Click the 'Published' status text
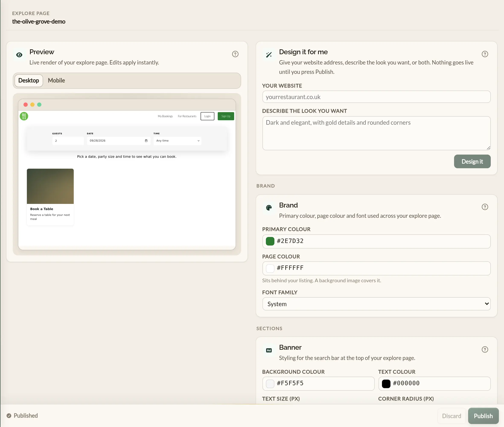Viewport: 504px width, 427px height. [26, 416]
